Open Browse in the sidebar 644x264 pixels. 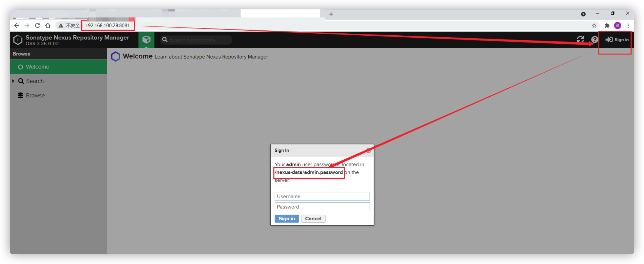pyautogui.click(x=35, y=96)
